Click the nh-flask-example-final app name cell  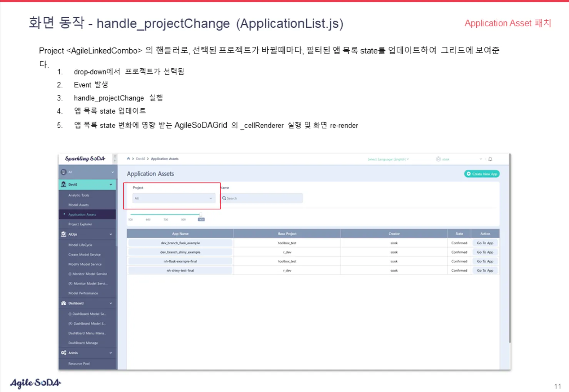[x=180, y=261]
